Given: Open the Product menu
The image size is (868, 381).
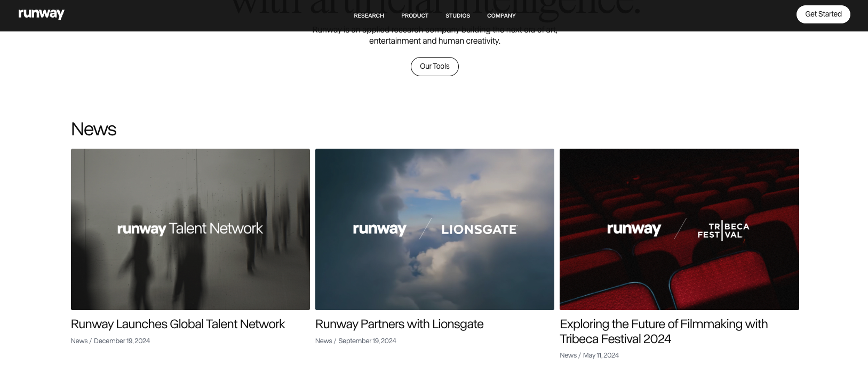Looking at the screenshot, I should pyautogui.click(x=415, y=15).
